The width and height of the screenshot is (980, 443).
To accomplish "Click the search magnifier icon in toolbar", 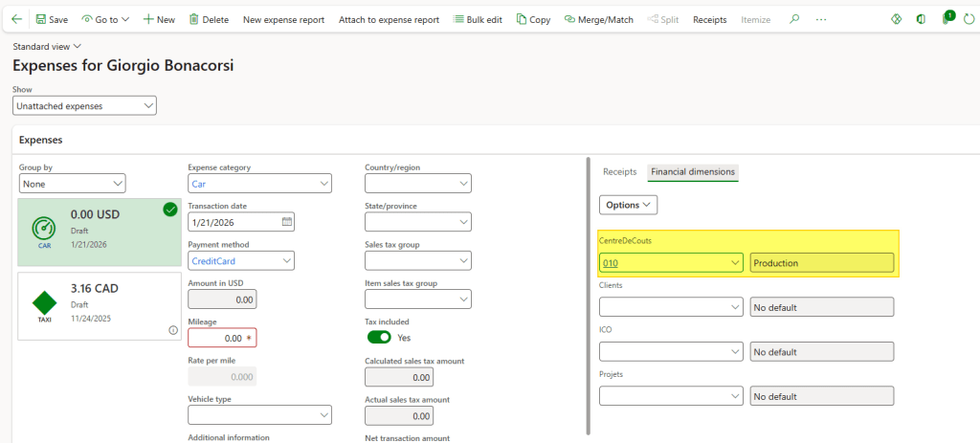I will 793,19.
